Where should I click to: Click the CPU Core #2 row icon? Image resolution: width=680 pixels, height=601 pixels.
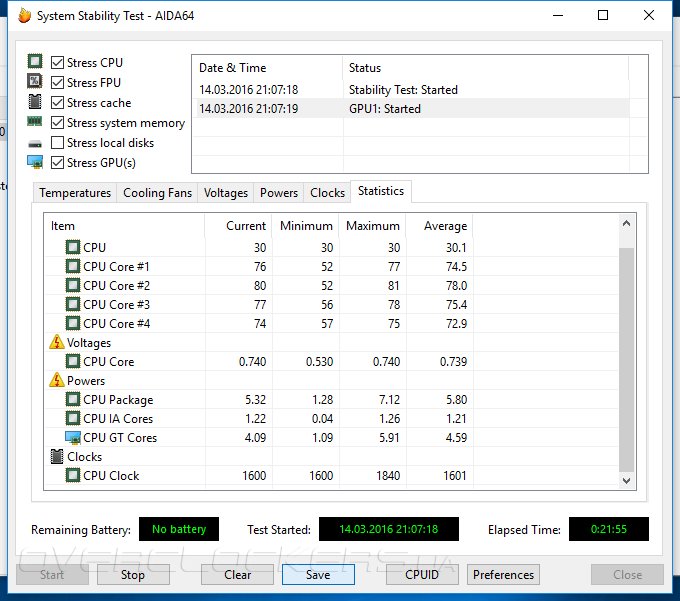point(73,285)
